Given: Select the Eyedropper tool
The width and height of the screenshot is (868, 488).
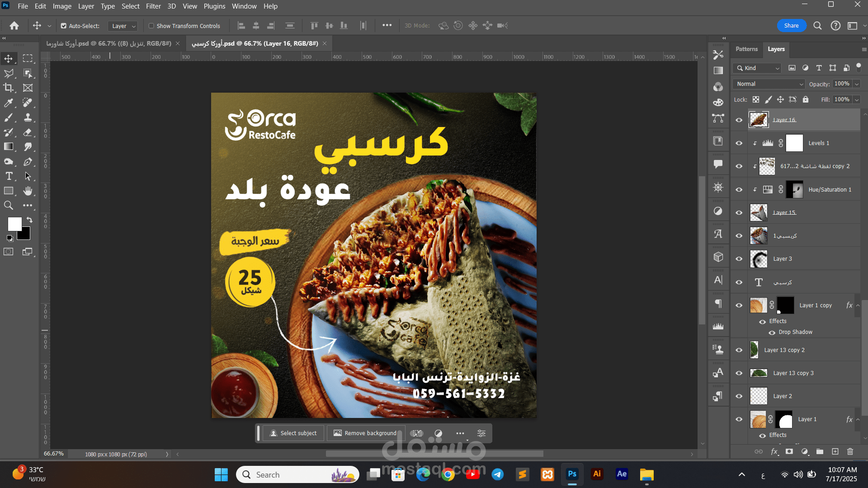Looking at the screenshot, I should coord(9,103).
